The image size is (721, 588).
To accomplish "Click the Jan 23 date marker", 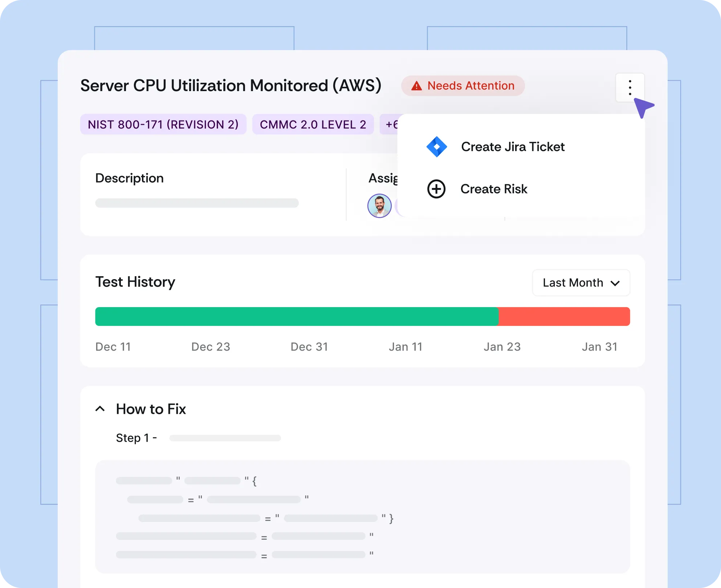I will pos(502,347).
